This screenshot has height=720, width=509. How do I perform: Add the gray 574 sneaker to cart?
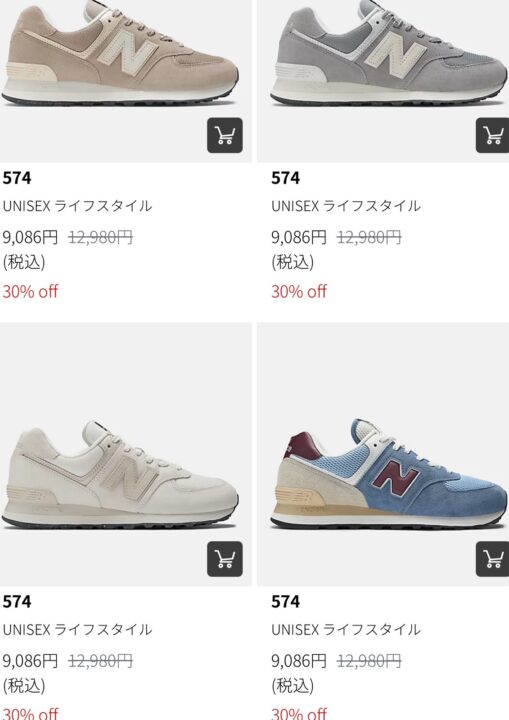coord(492,135)
